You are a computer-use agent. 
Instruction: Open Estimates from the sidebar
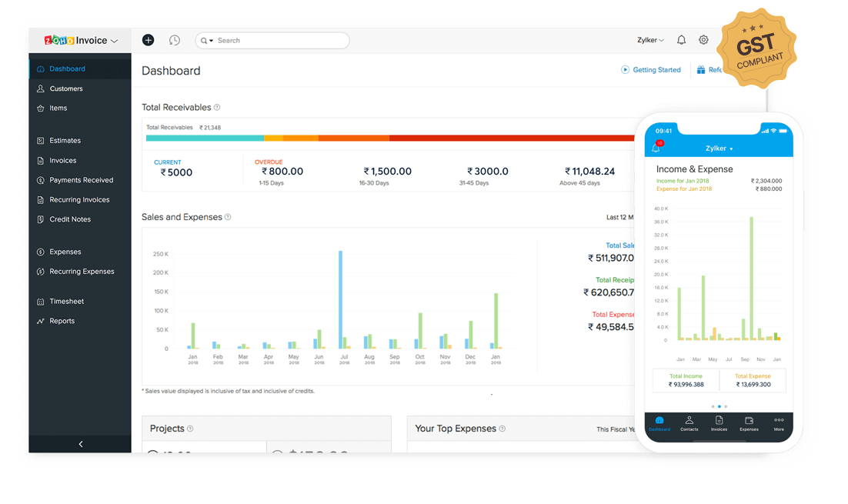(80, 141)
